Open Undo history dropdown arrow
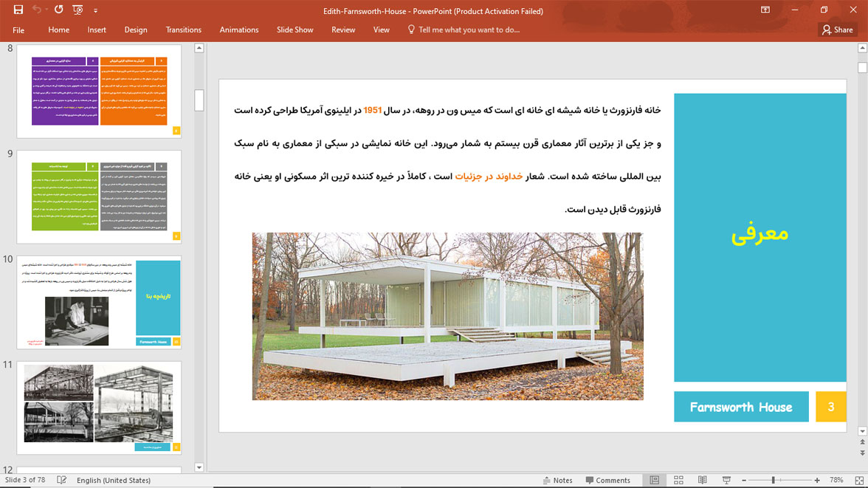The width and height of the screenshot is (868, 488). (x=46, y=10)
